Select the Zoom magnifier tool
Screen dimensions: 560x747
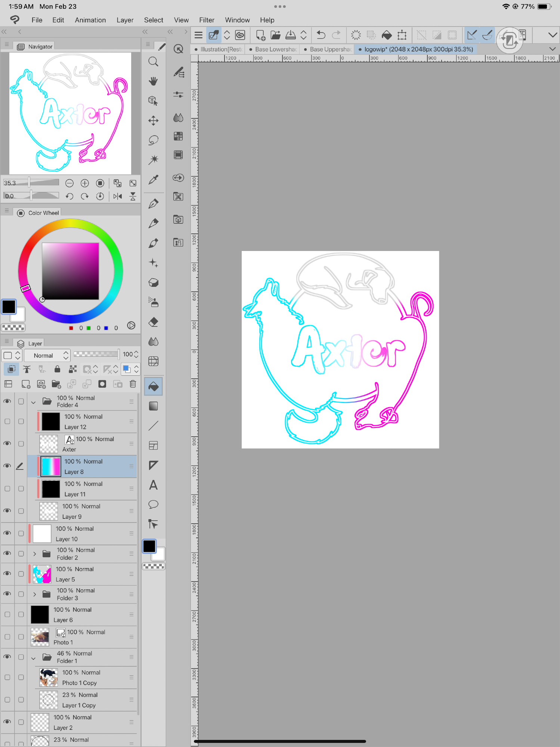pos(153,62)
